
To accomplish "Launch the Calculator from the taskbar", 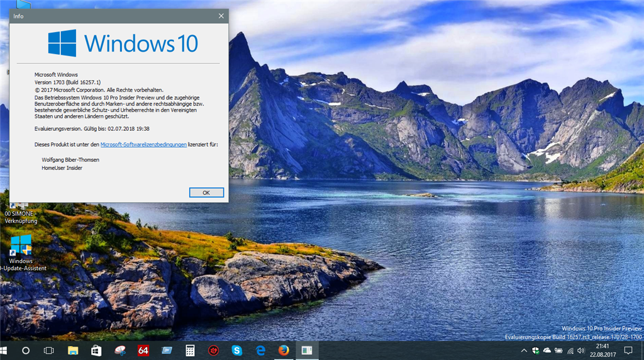I will coord(190,351).
